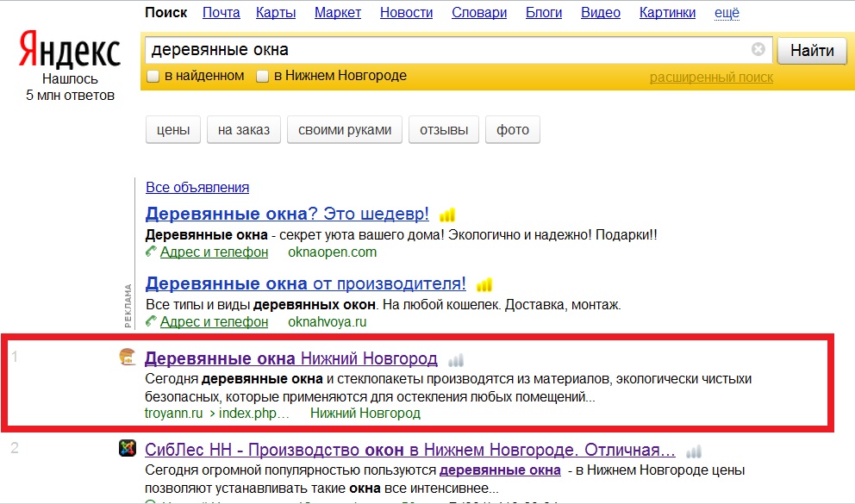Click 'index.php…' path of first result
The height and width of the screenshot is (504, 855).
(253, 413)
